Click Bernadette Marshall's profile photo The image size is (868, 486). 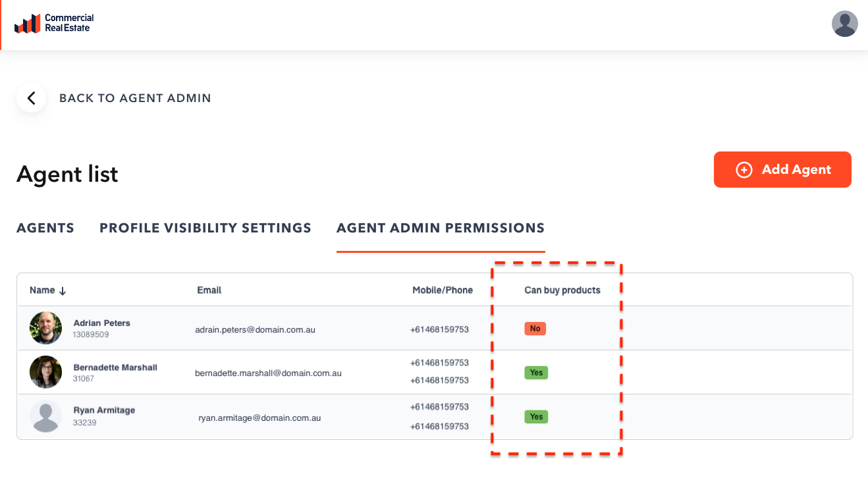[45, 372]
